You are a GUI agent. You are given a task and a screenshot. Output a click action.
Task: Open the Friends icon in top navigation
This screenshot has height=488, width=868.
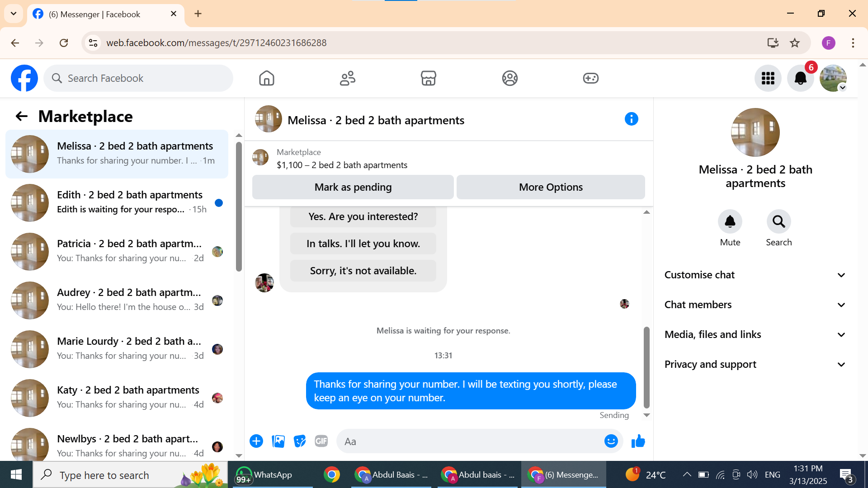(348, 78)
